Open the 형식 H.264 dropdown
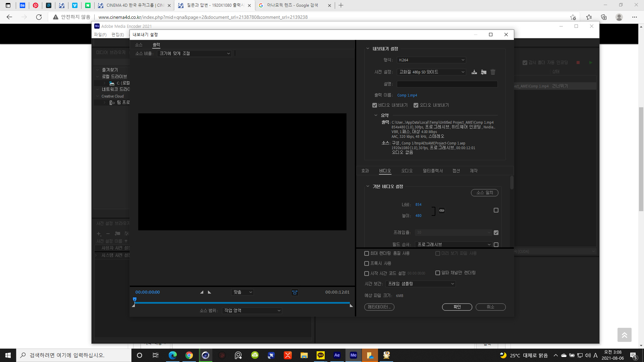The image size is (644, 362). point(431,60)
